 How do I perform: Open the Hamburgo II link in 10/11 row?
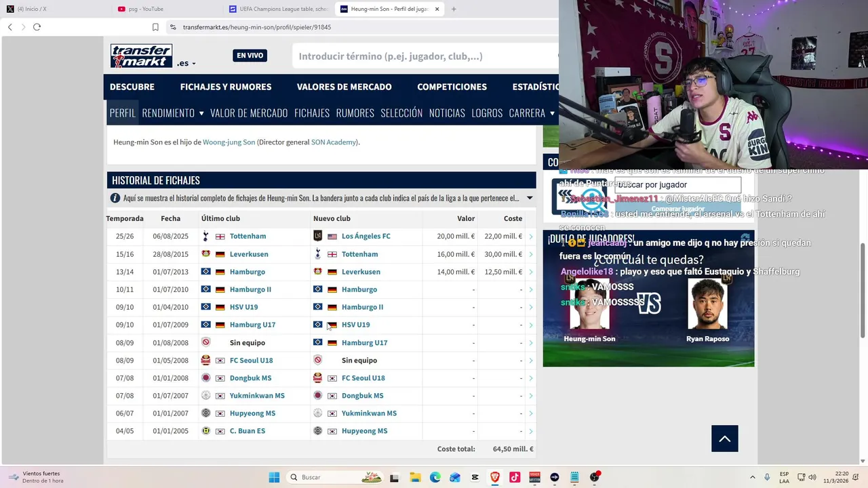pyautogui.click(x=250, y=289)
